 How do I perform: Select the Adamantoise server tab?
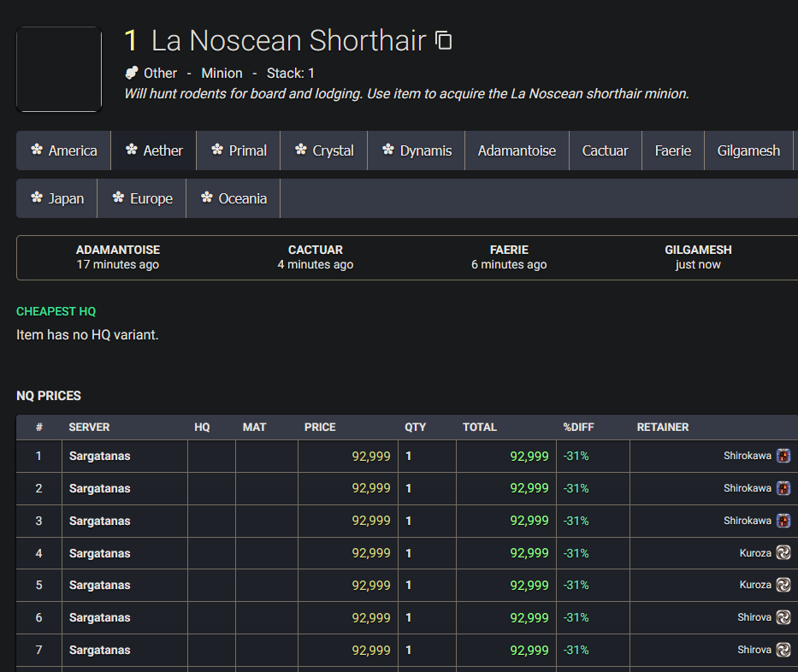(517, 150)
